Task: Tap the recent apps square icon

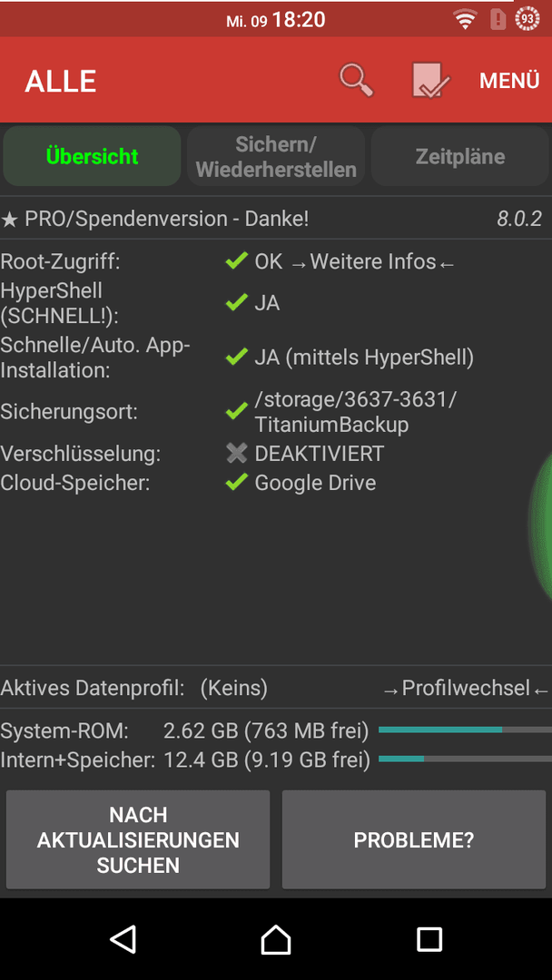Action: (429, 939)
